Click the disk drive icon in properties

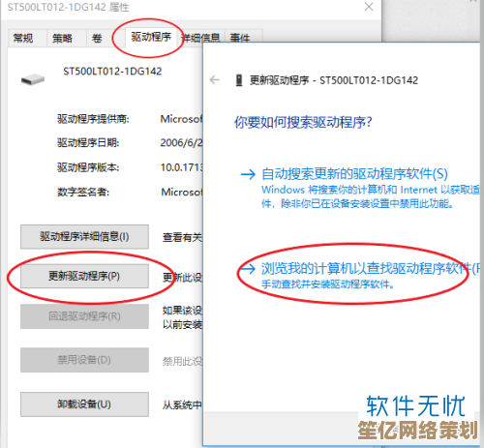coord(33,79)
